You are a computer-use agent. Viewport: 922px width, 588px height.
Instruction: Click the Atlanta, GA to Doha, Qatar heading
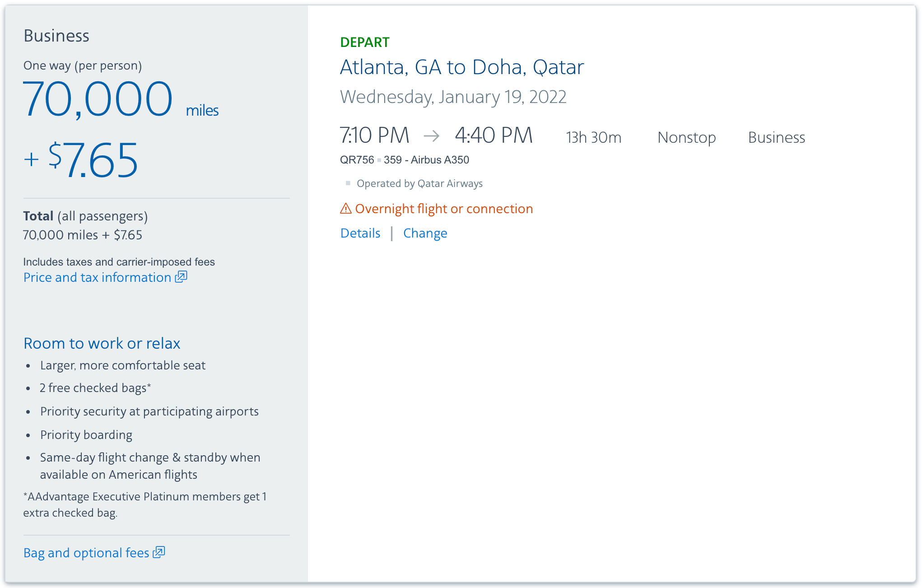coord(462,67)
